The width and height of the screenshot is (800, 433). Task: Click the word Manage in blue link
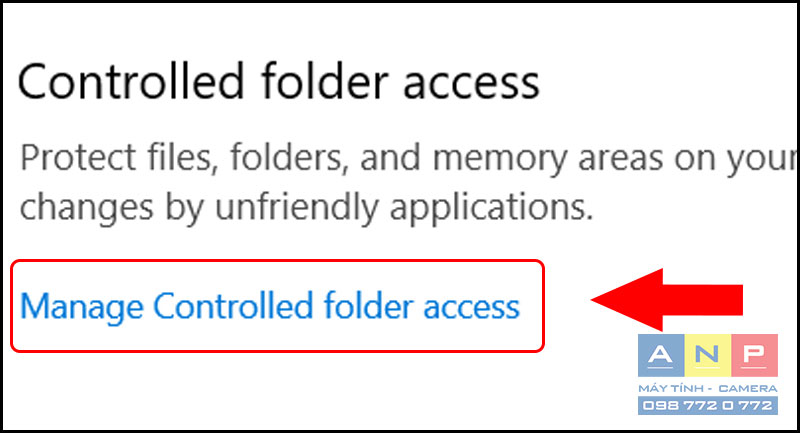82,308
